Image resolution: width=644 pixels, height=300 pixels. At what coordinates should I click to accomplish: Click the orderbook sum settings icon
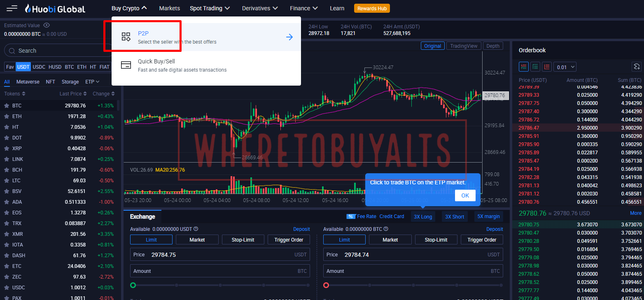point(637,67)
